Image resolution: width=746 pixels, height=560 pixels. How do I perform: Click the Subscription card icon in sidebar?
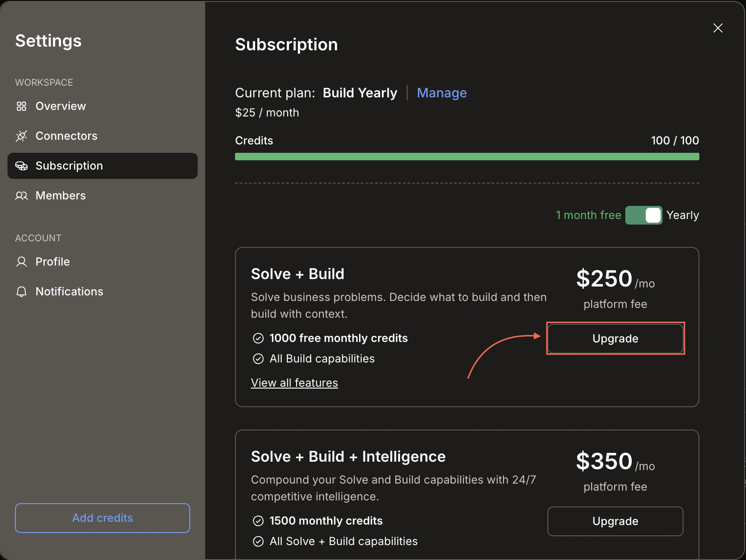21,165
